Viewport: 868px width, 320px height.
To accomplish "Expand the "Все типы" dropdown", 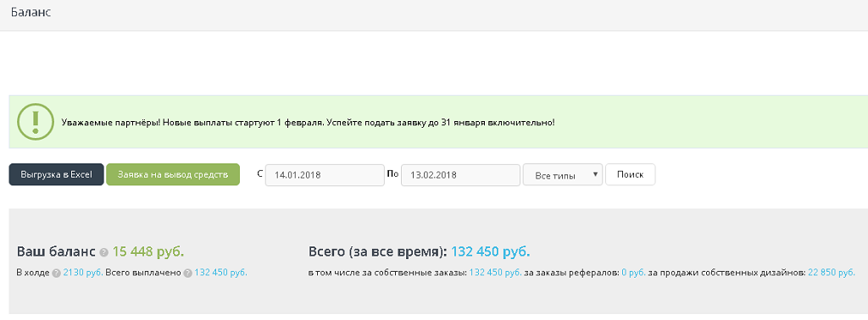I will pyautogui.click(x=563, y=175).
